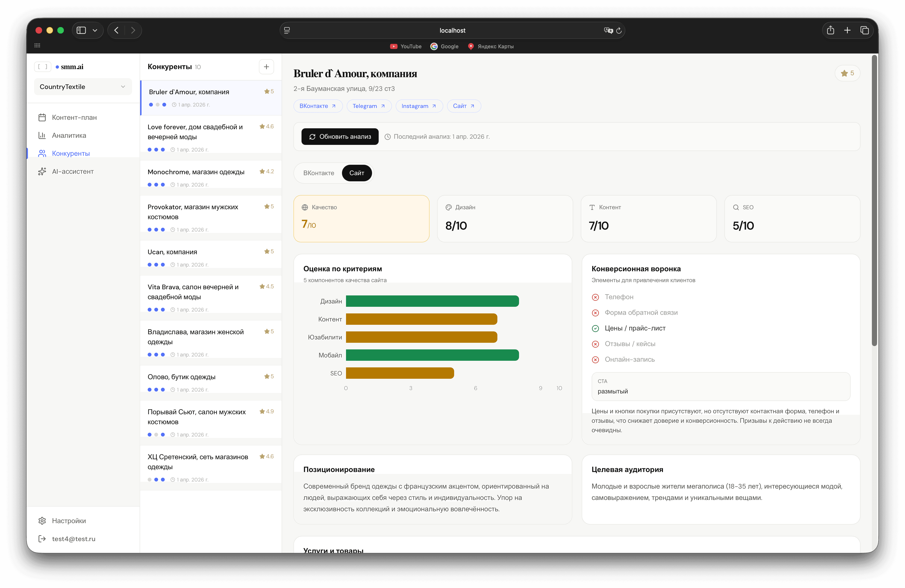
Task: Add a competitor with the plus button
Action: pyautogui.click(x=266, y=67)
